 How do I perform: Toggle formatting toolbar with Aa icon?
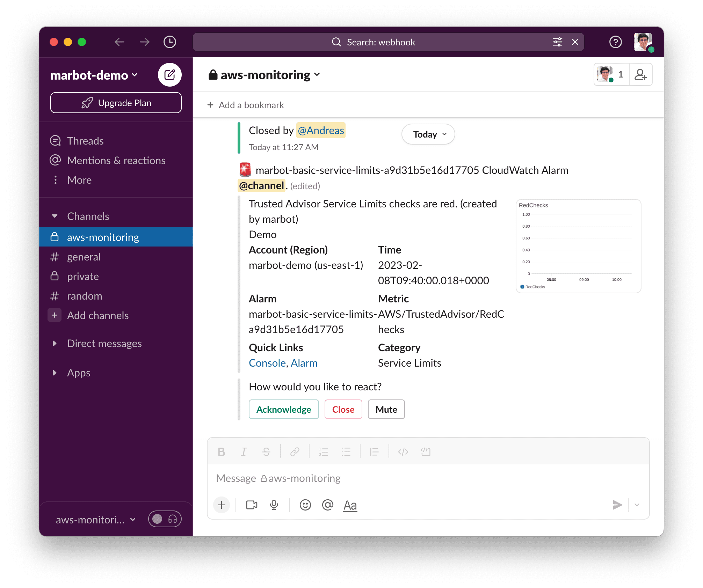pyautogui.click(x=350, y=505)
